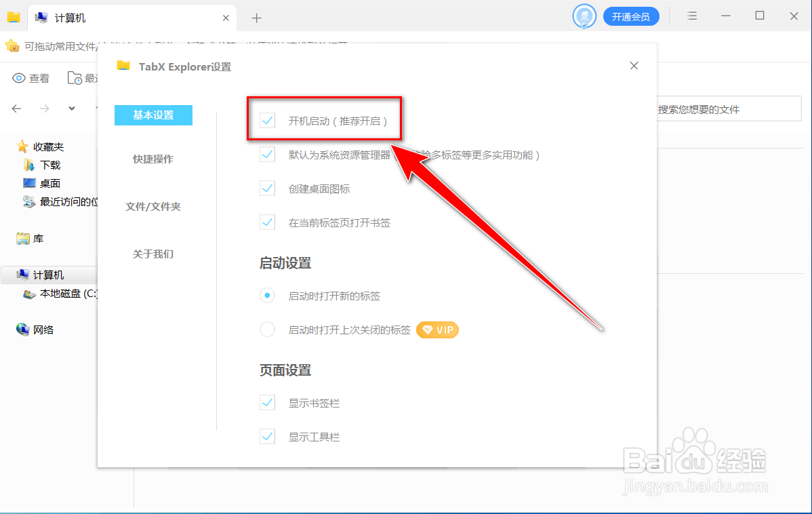Open 关于我们 settings tab
This screenshot has width=812, height=514.
pos(153,254)
